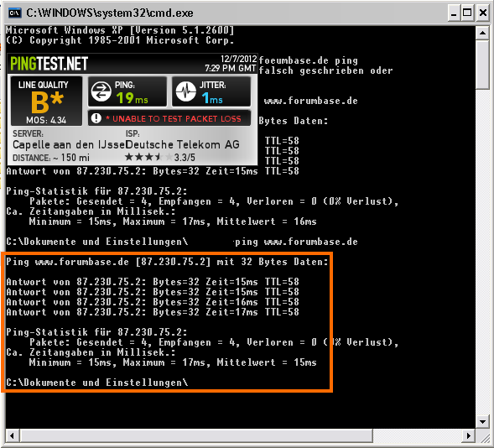Click the JITTER 1ms readout

coord(211,91)
